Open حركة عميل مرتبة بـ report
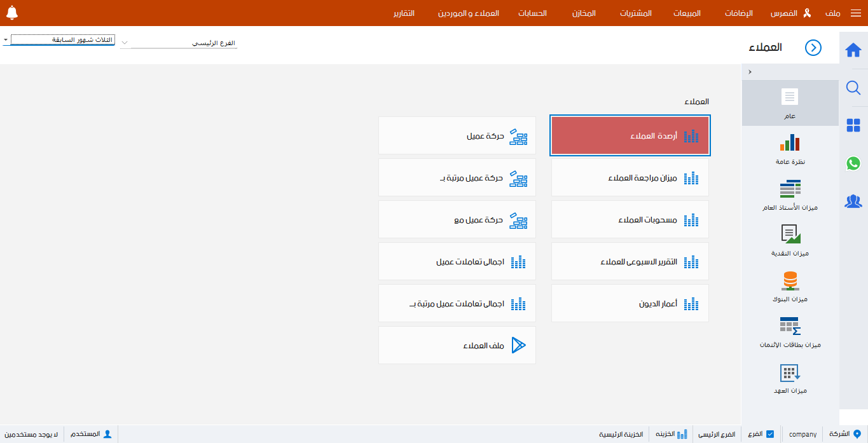This screenshot has width=868, height=443. tap(457, 177)
